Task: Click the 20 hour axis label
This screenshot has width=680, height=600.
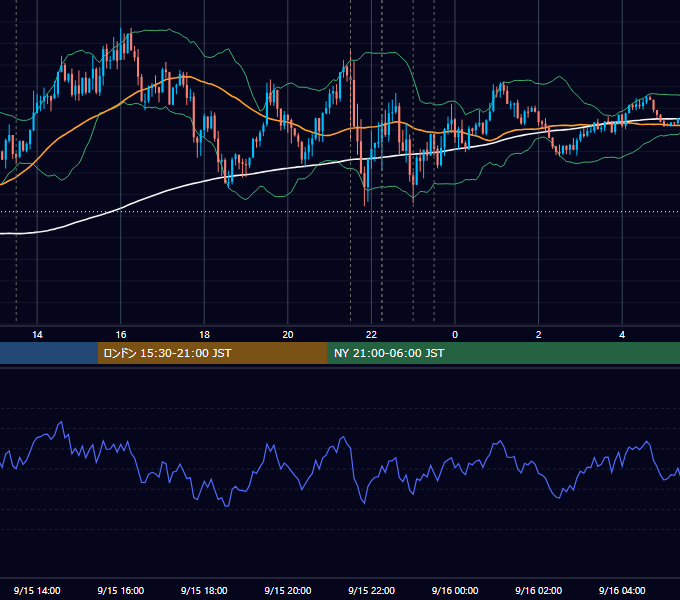Action: click(288, 335)
